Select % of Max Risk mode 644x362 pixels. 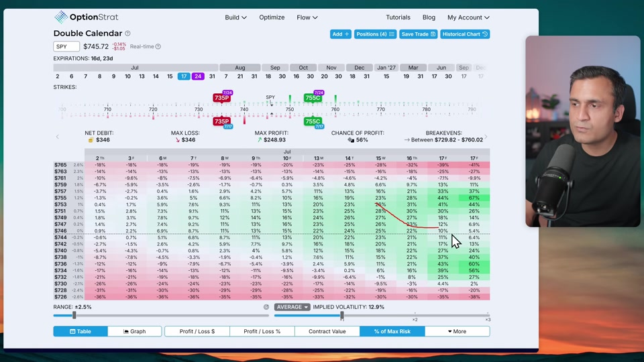coord(392,331)
